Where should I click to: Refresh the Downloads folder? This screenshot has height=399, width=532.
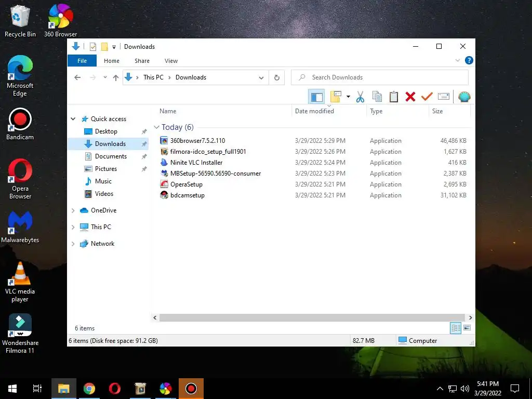click(x=277, y=78)
